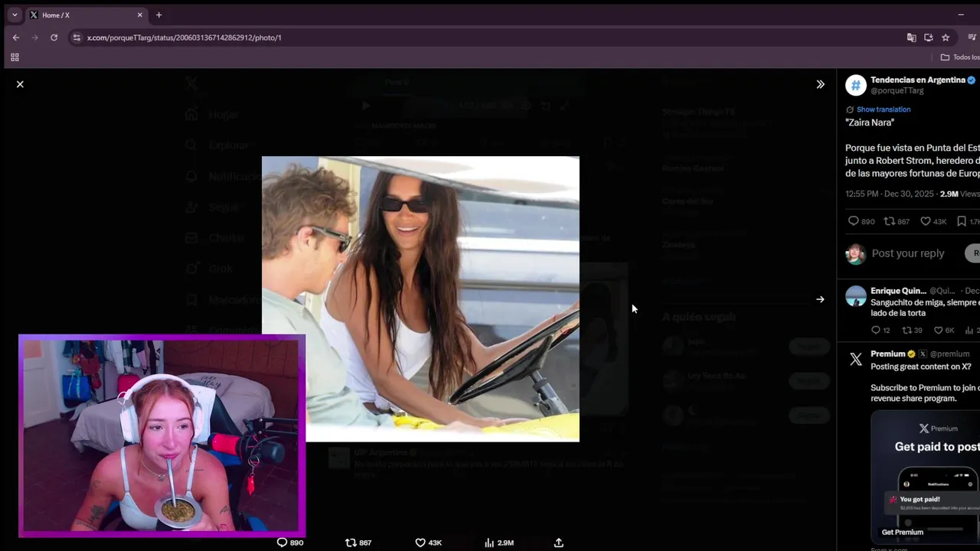The width and height of the screenshot is (980, 551).
Task: Click the Get paid to post ad card
Action: tap(925, 477)
